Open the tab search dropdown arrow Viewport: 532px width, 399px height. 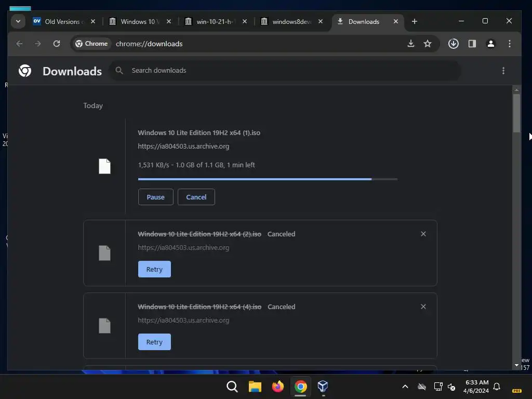(x=18, y=21)
